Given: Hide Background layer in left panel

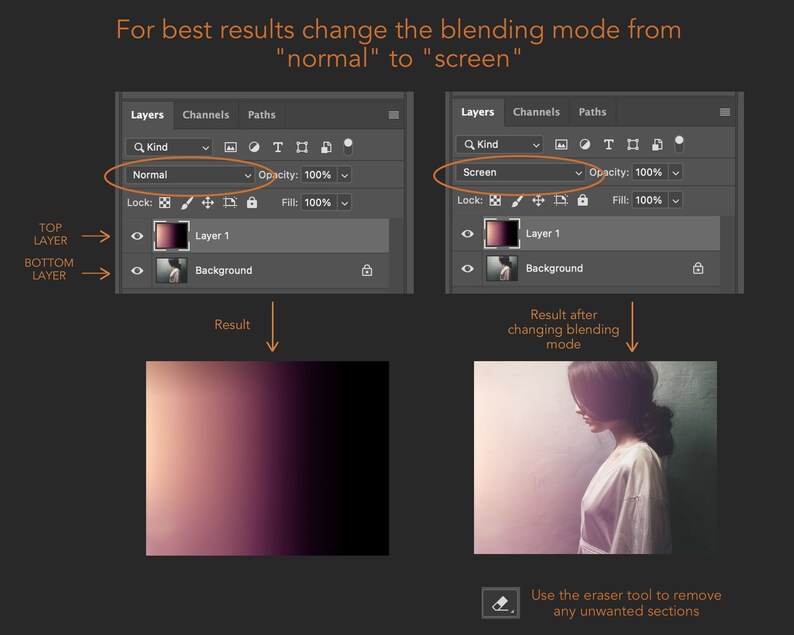Looking at the screenshot, I should 137,270.
